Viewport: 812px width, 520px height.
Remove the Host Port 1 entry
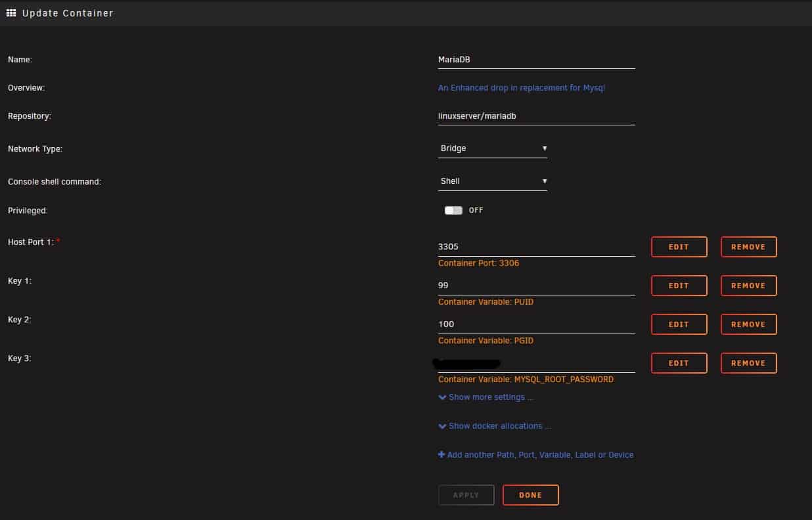click(749, 247)
